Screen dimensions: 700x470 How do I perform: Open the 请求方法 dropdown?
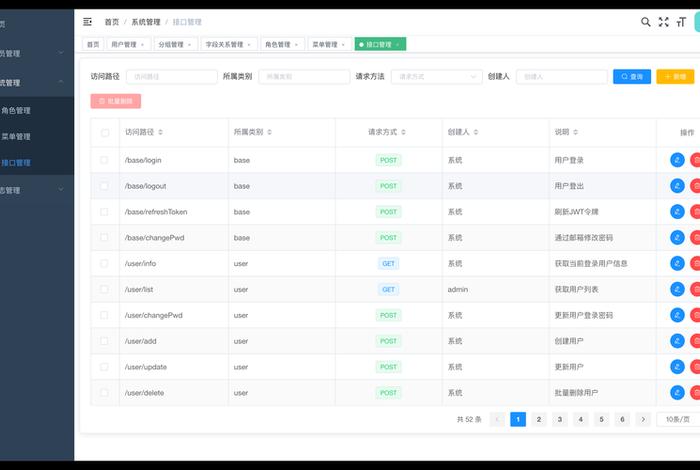pyautogui.click(x=437, y=76)
